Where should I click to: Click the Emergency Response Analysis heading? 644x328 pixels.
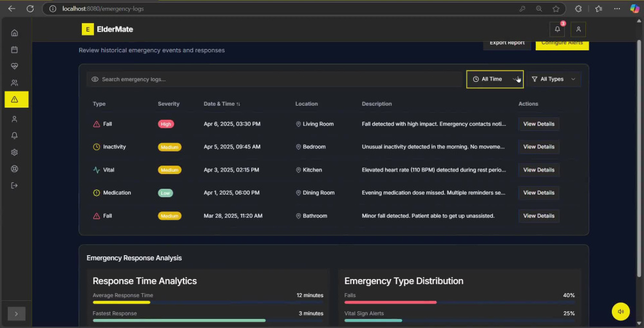(x=134, y=258)
